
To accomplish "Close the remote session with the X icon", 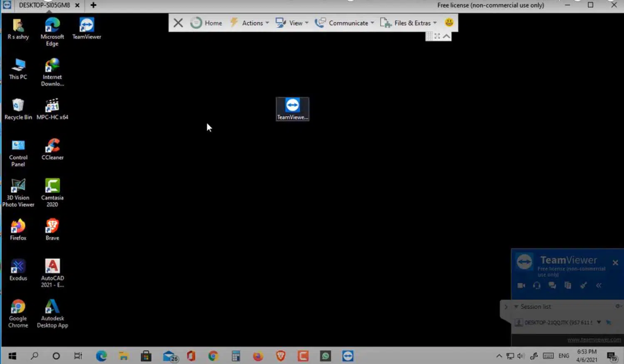I will [x=178, y=23].
